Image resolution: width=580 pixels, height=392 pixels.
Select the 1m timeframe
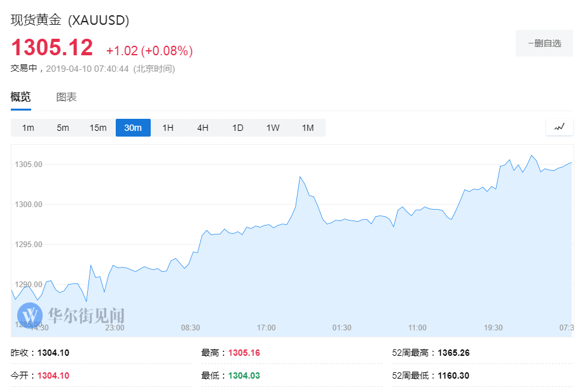coord(28,128)
